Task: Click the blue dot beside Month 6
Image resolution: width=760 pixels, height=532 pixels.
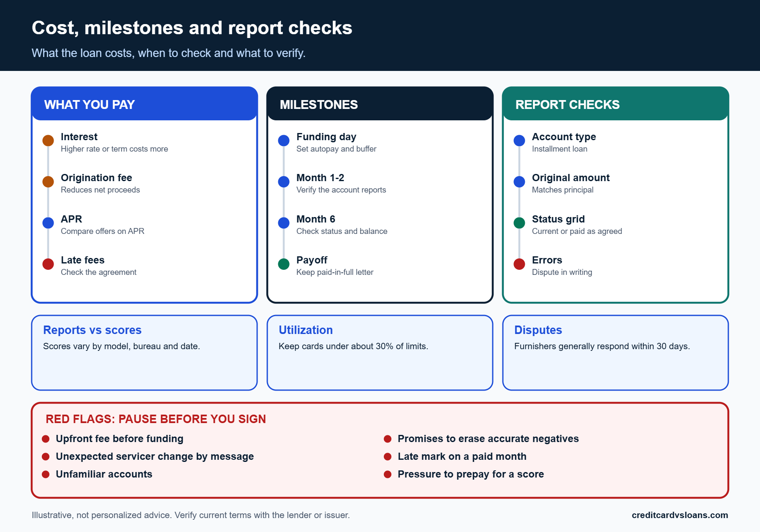Action: point(284,223)
